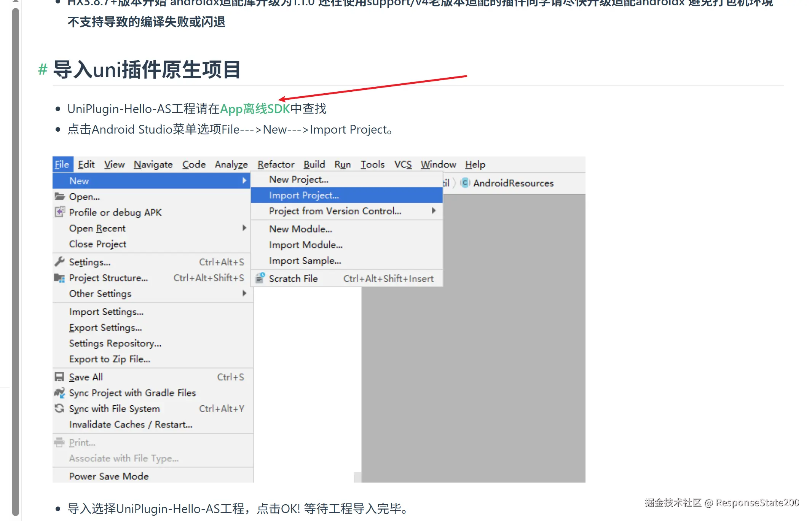Click the Sync with File System icon
The width and height of the screenshot is (812, 521).
point(59,408)
